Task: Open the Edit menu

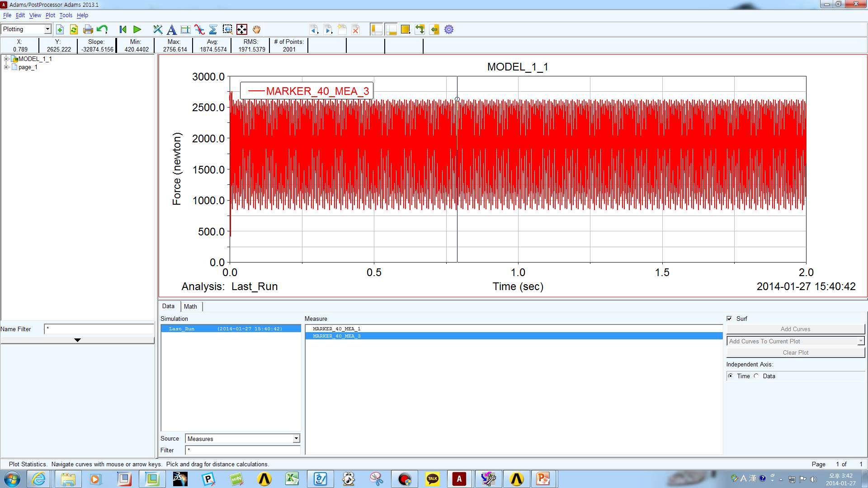Action: click(20, 15)
